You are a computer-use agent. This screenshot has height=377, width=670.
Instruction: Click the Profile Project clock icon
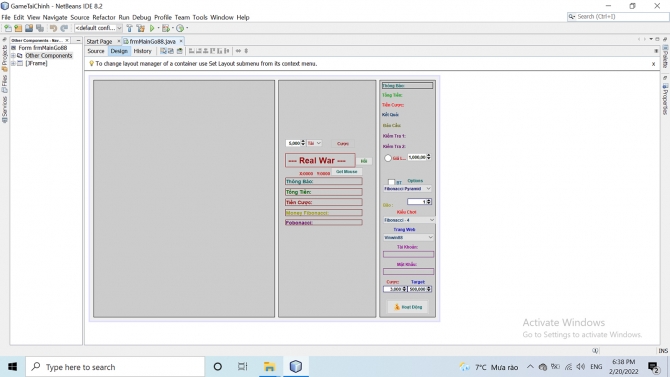pyautogui.click(x=180, y=28)
